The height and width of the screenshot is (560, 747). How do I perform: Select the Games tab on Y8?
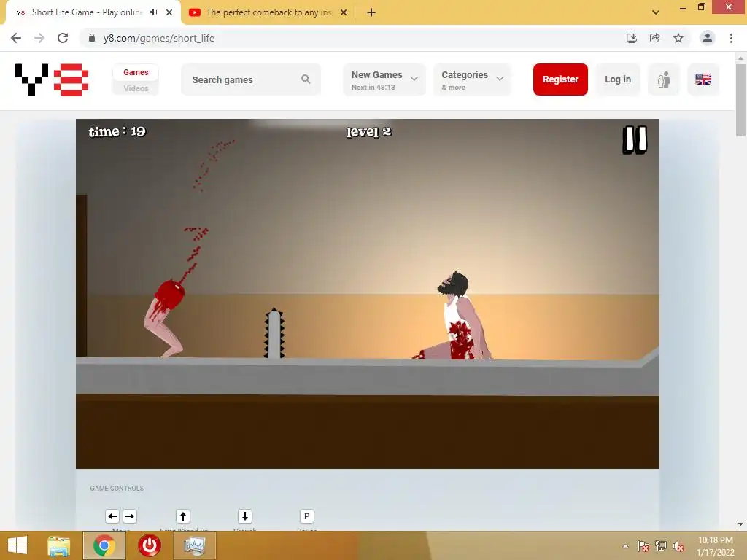[136, 72]
